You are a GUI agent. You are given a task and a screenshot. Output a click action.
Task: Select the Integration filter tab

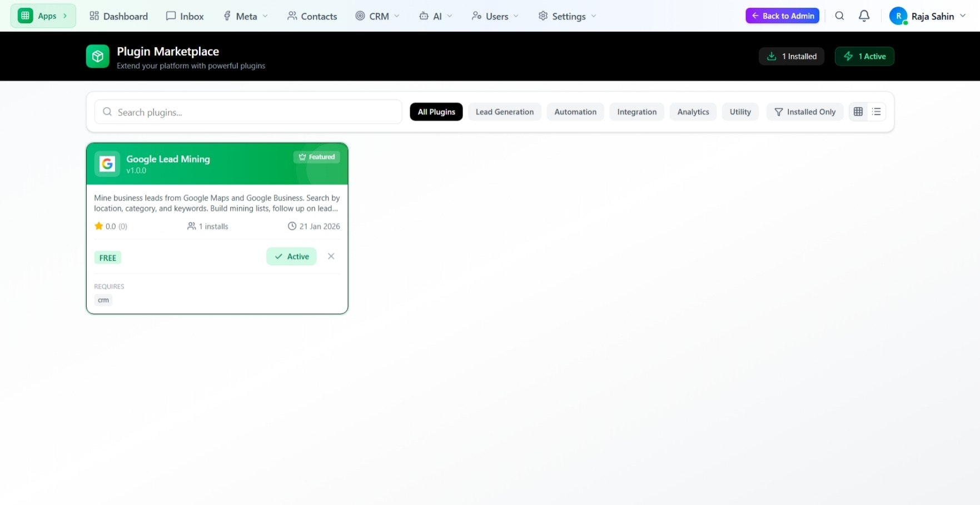637,112
